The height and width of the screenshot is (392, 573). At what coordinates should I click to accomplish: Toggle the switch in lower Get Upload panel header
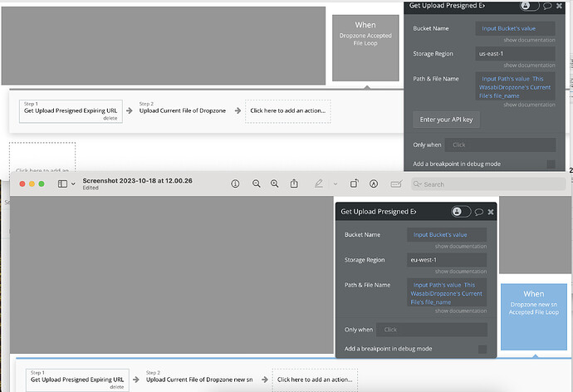(461, 212)
